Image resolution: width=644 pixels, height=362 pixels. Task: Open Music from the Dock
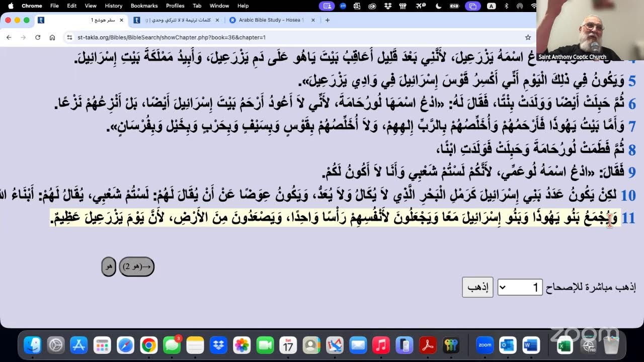coord(381,345)
